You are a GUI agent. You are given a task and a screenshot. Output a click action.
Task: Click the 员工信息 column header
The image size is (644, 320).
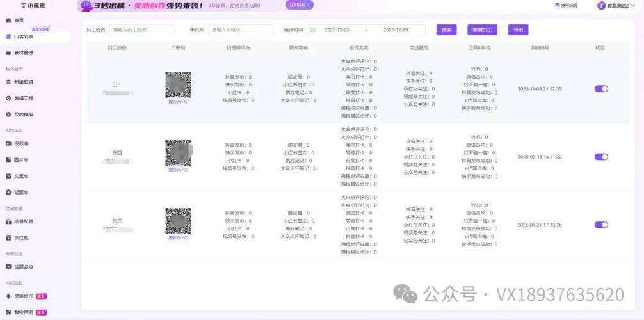point(117,48)
